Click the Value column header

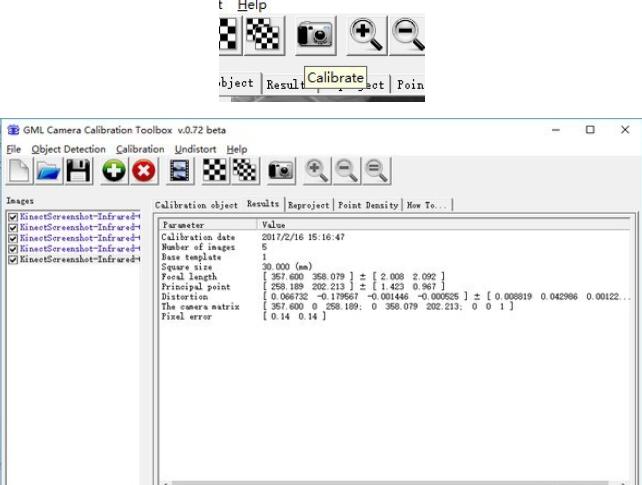pos(444,225)
